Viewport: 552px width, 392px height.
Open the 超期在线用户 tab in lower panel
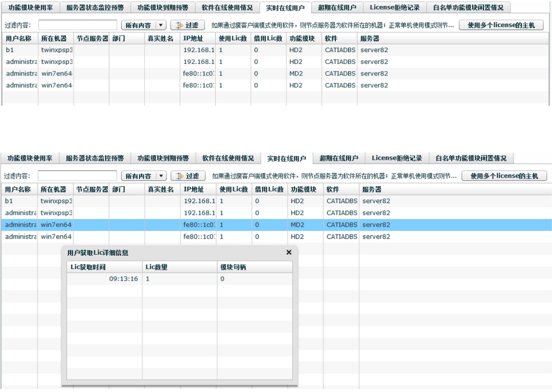click(338, 158)
